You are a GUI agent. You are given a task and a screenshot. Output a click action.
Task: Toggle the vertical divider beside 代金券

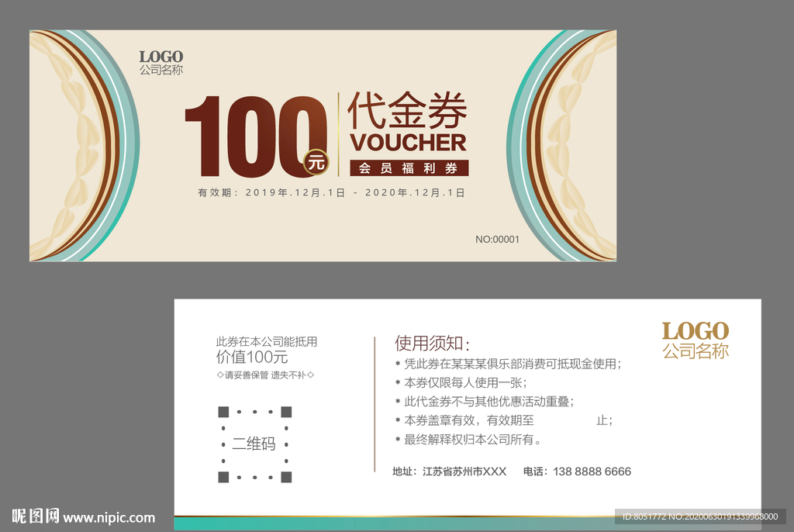(337, 132)
